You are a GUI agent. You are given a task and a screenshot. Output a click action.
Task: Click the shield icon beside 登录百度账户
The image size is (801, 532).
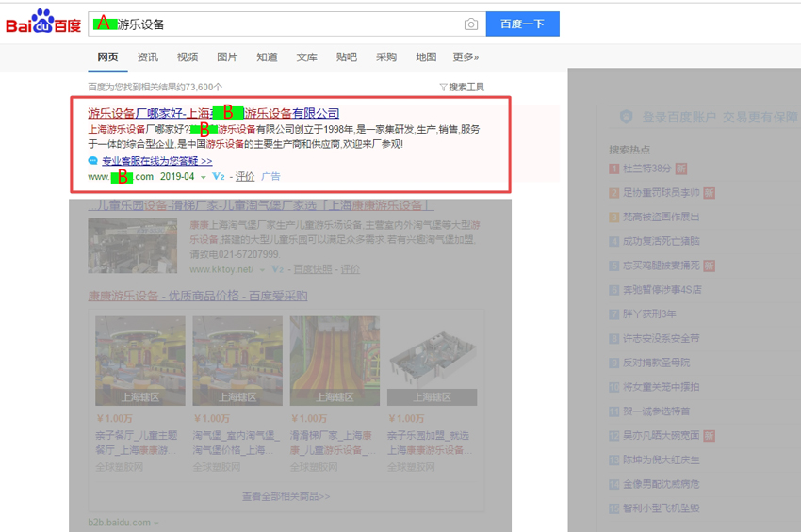627,118
